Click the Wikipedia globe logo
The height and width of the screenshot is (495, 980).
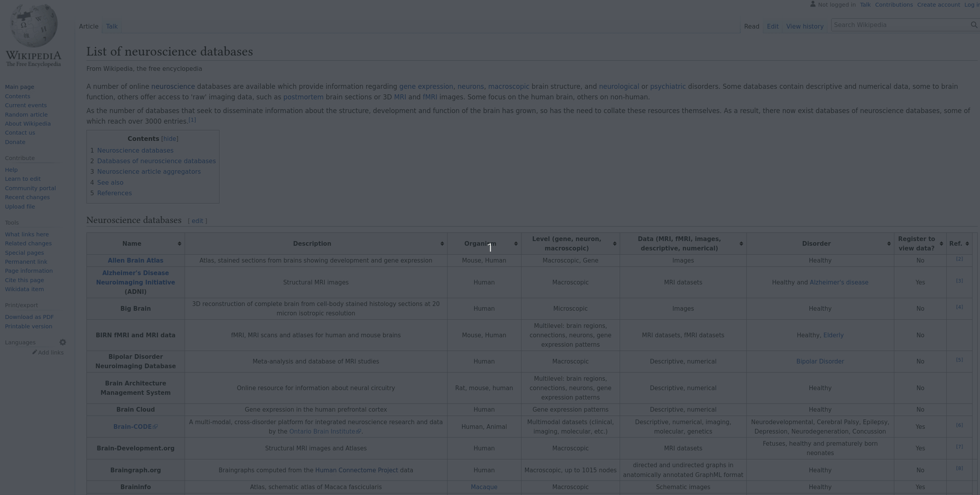(x=34, y=26)
